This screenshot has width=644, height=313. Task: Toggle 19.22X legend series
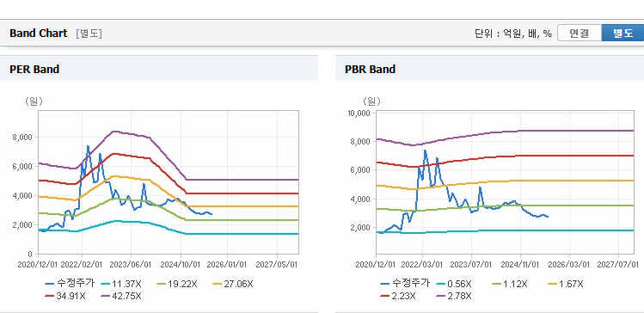pos(177,284)
